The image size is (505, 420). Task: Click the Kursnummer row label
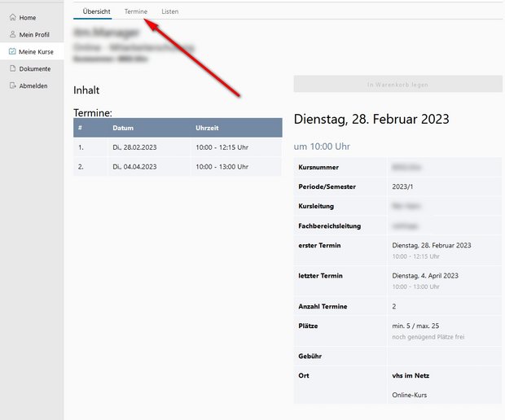(x=319, y=167)
